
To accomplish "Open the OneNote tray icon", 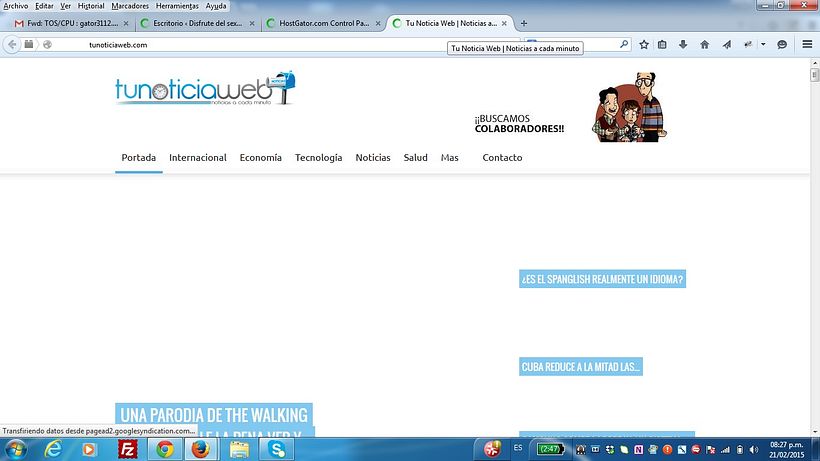I will click(639, 450).
